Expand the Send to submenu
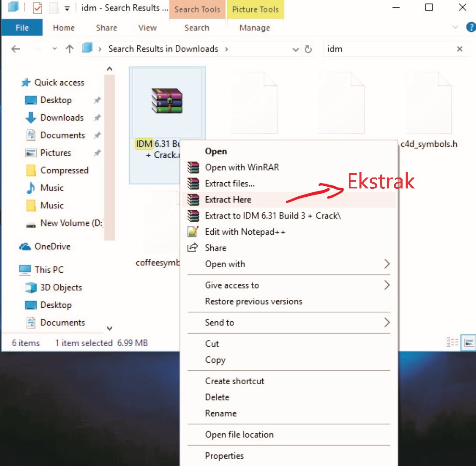The image size is (476, 466). point(386,323)
